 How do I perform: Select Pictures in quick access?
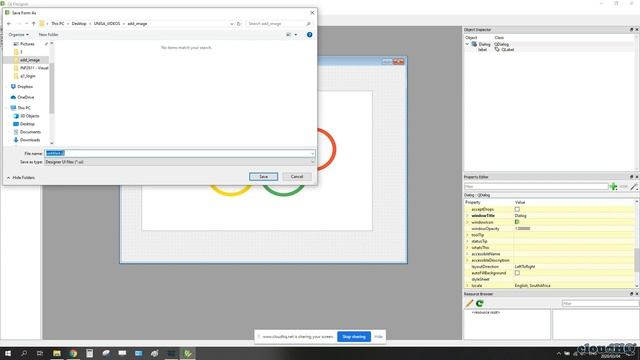coord(27,44)
